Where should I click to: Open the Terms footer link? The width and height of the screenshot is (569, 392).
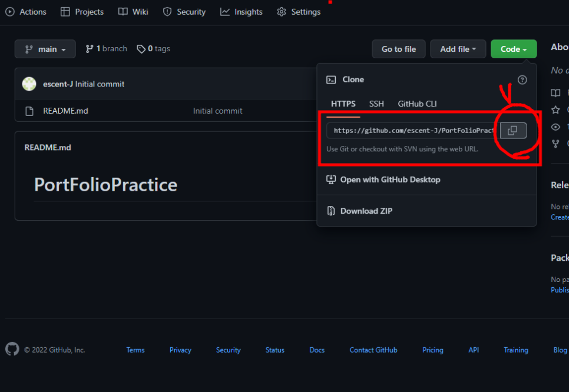coord(135,350)
